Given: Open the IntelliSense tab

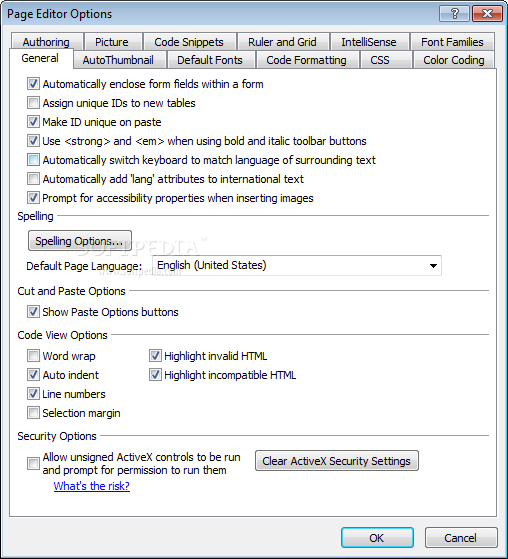Looking at the screenshot, I should click(x=369, y=42).
